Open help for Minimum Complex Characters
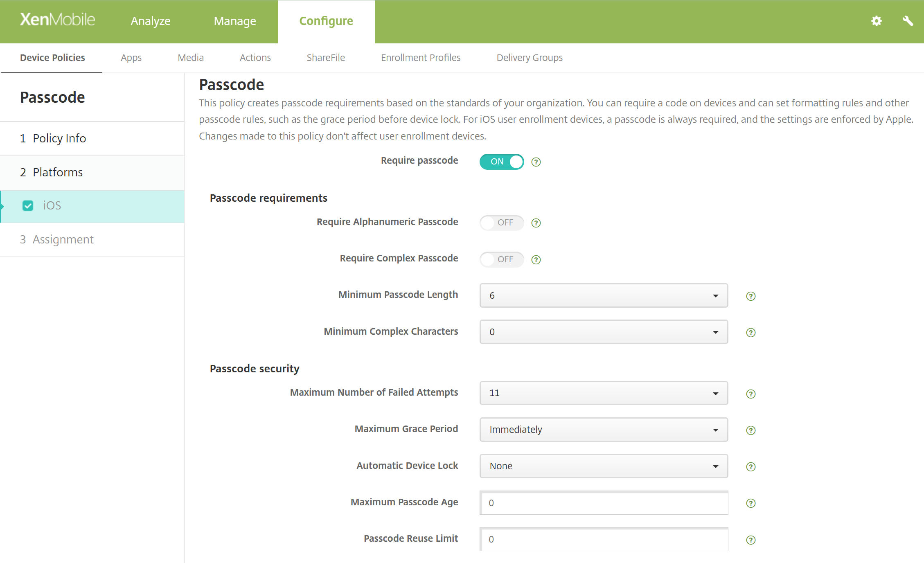The image size is (924, 563). (x=750, y=332)
